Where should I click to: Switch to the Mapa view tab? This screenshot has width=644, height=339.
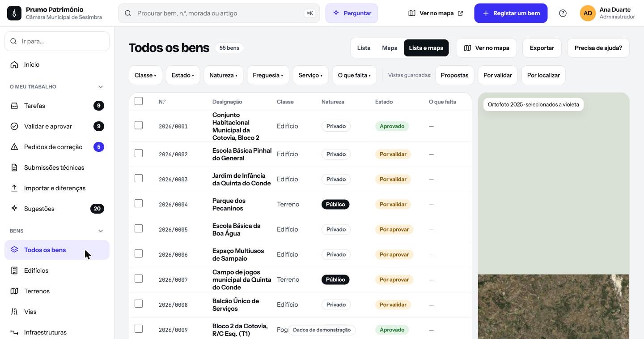coord(390,48)
